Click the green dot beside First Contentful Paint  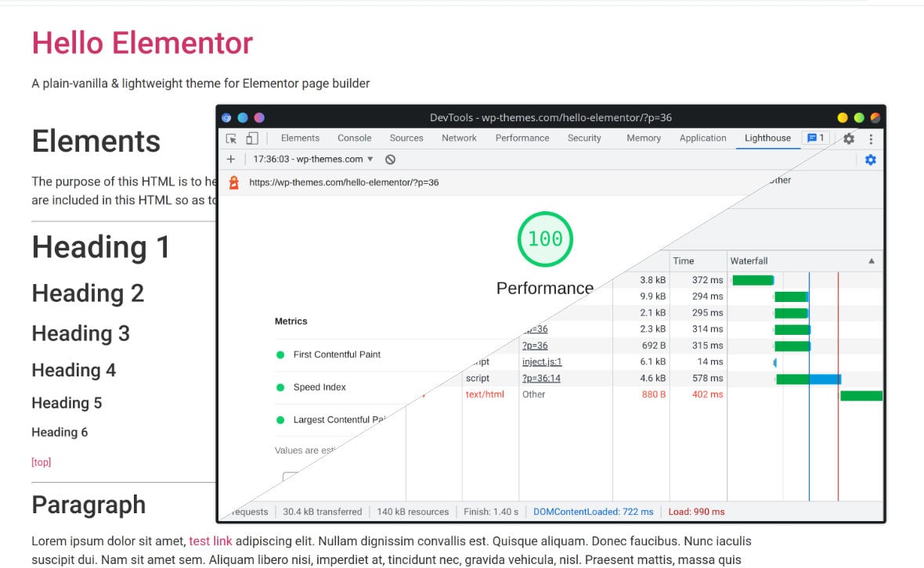point(280,355)
